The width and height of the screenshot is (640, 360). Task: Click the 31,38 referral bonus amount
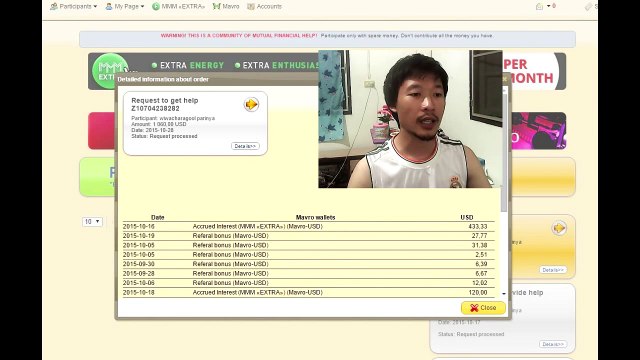(x=480, y=245)
